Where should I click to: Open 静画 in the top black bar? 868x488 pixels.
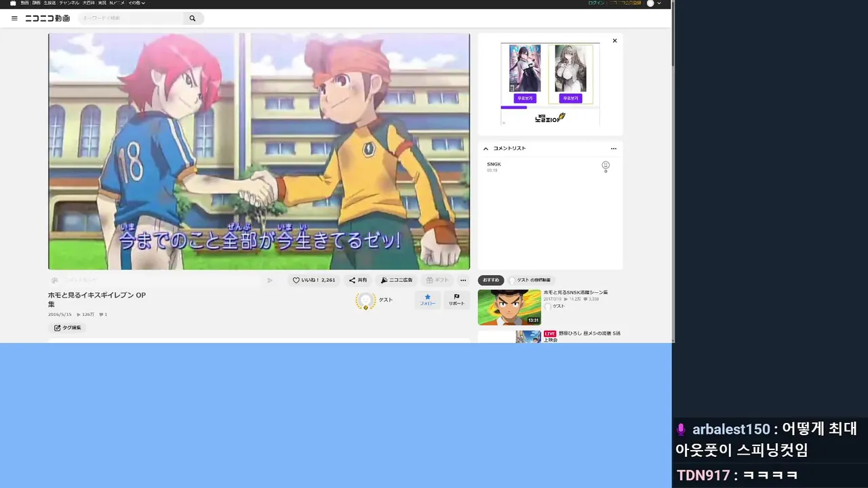37,3
